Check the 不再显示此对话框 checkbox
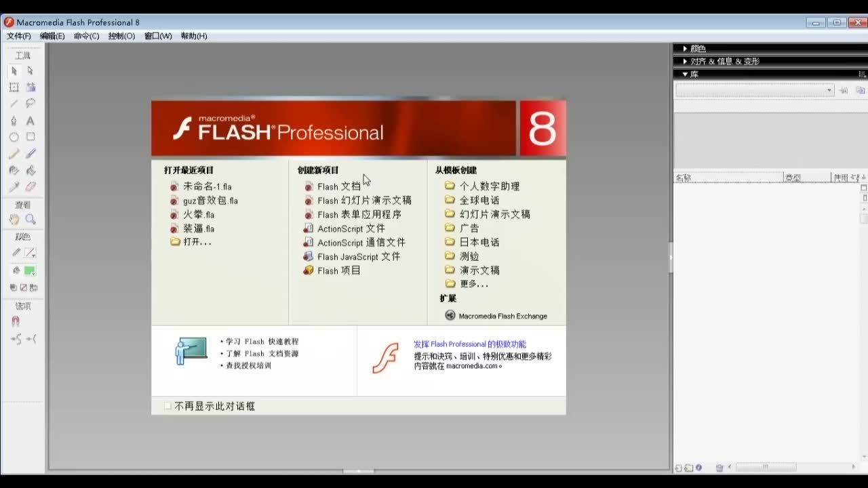Viewport: 868px width, 488px height. click(167, 406)
